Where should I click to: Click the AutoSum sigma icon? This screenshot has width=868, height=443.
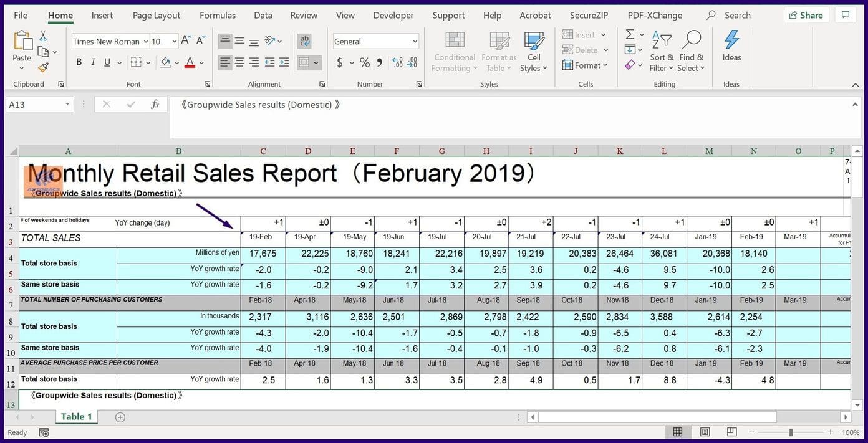tap(630, 34)
